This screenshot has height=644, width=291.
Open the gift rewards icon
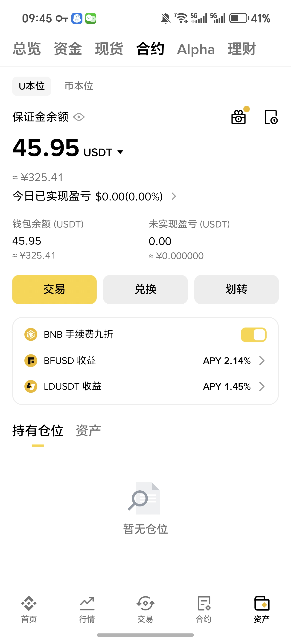point(239,117)
